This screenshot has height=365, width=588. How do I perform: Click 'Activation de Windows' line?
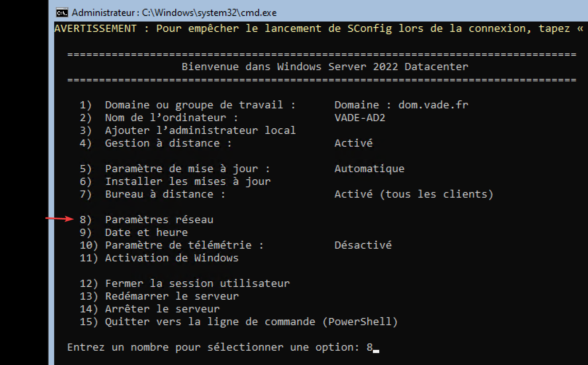pos(172,258)
